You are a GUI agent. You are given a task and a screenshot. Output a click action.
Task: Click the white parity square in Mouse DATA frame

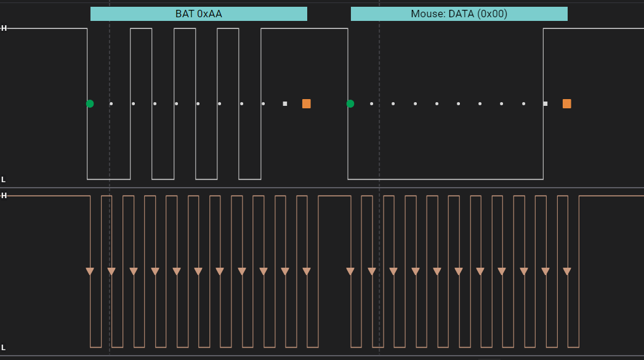(x=545, y=104)
